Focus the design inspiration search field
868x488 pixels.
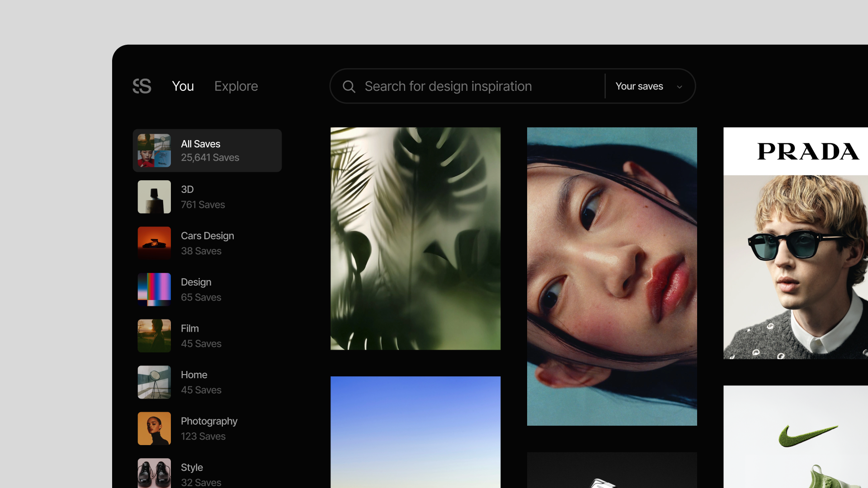467,86
